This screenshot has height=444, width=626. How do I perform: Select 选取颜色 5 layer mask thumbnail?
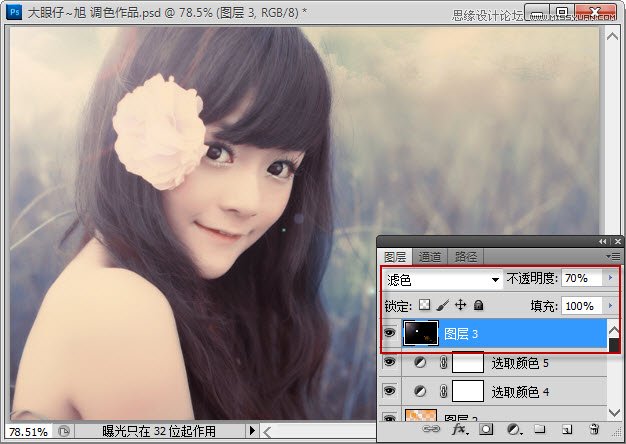(468, 362)
